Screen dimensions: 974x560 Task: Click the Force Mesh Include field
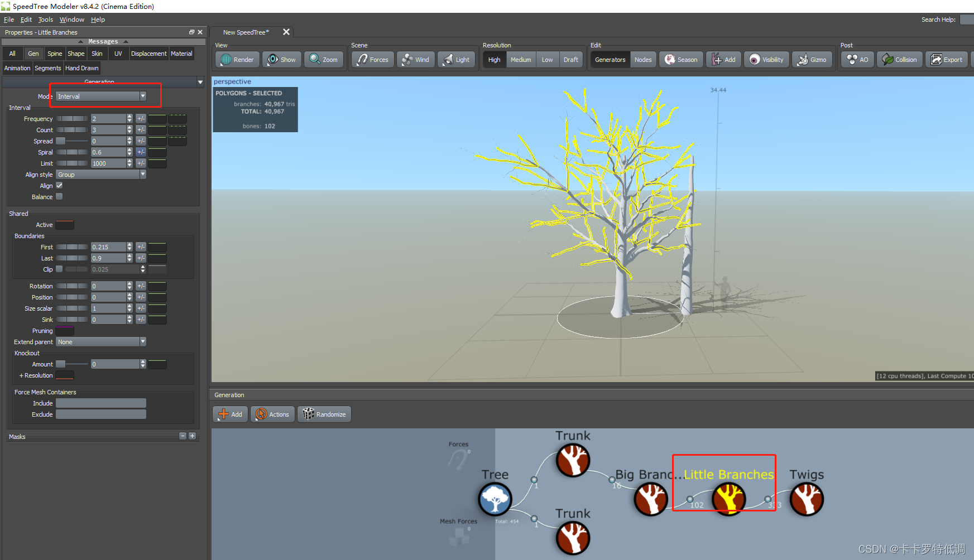pyautogui.click(x=100, y=403)
